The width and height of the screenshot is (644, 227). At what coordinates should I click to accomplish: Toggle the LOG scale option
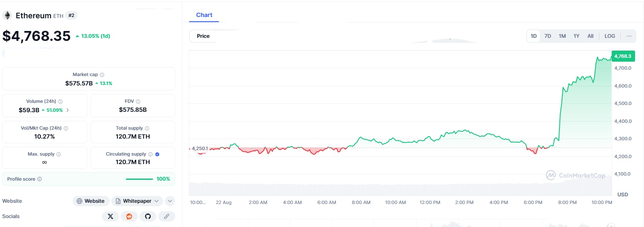(610, 36)
